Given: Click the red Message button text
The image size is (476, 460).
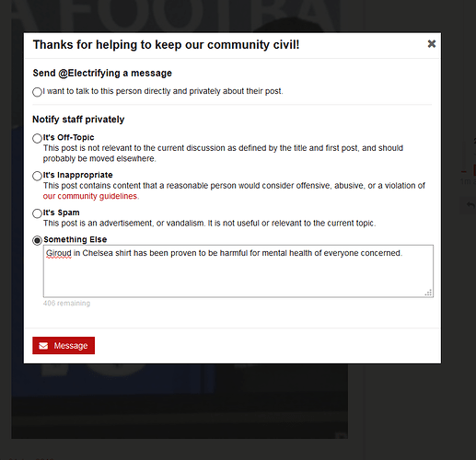Looking at the screenshot, I should tap(71, 346).
